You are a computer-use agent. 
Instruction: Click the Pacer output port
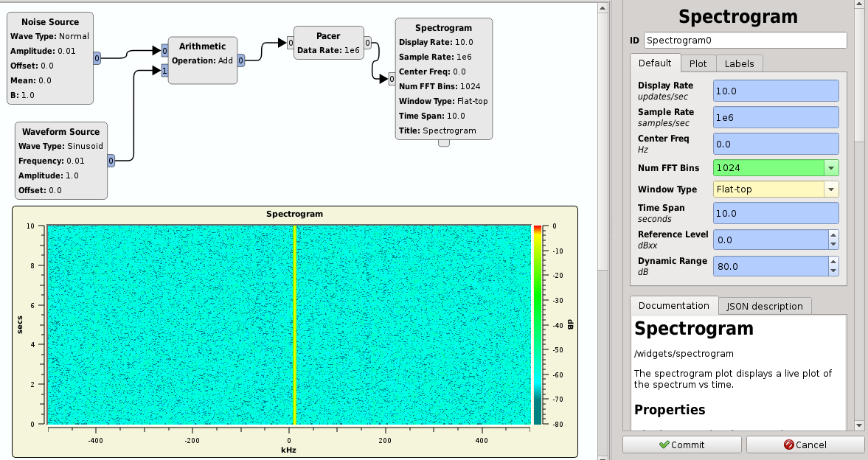coord(367,42)
